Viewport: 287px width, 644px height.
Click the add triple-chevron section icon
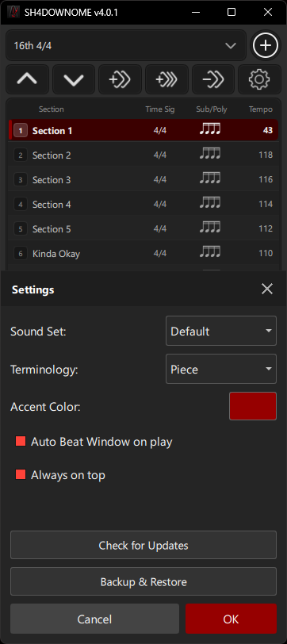[x=166, y=79]
